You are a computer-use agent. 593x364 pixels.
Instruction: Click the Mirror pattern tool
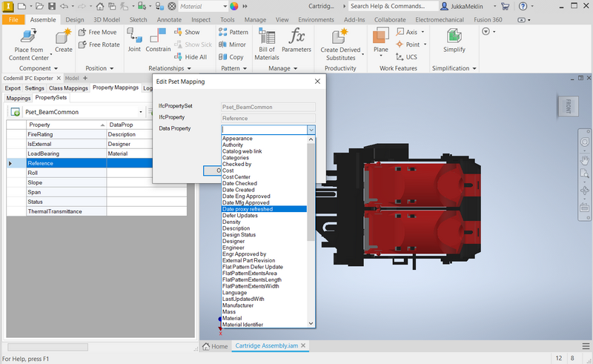233,44
